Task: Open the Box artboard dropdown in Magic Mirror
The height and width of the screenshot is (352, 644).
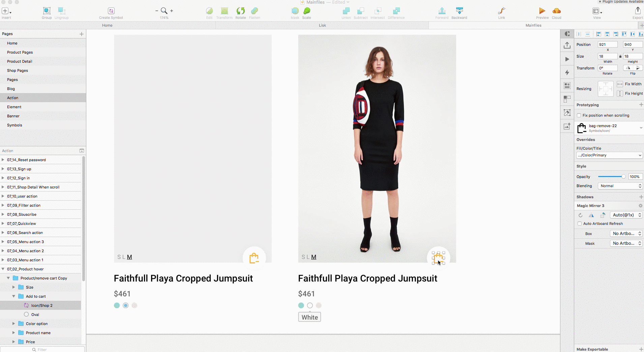Action: point(625,233)
